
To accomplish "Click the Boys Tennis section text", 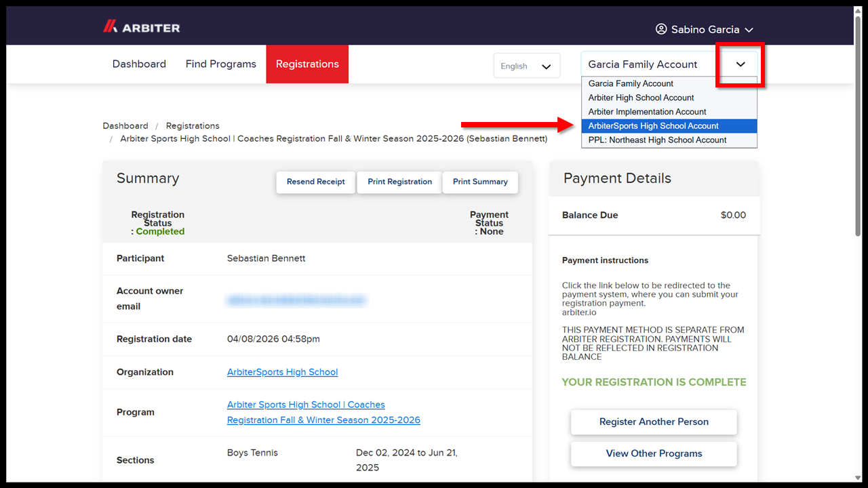I will pos(252,453).
